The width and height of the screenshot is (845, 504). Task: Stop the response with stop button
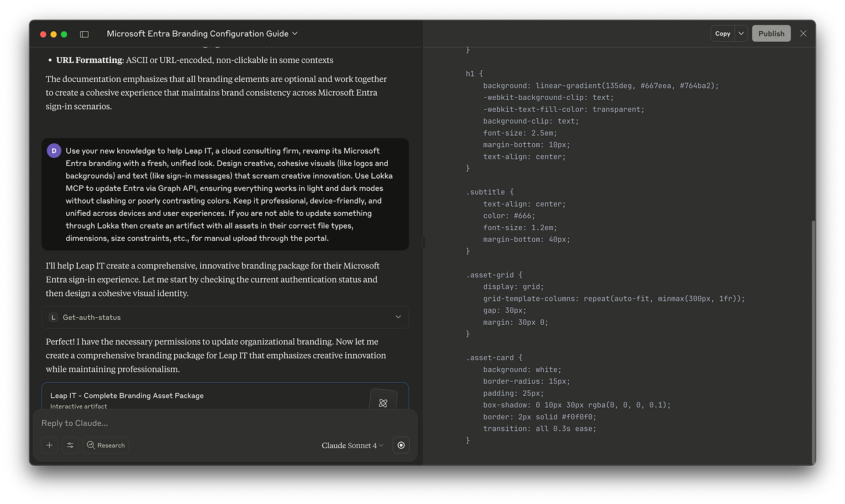coord(401,445)
